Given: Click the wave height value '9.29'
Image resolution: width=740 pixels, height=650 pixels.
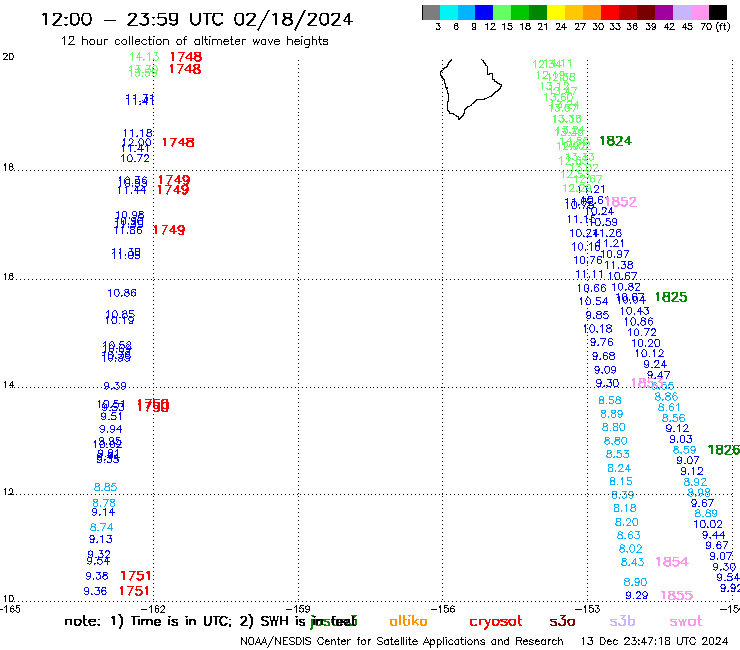Looking at the screenshot, I should 637,596.
